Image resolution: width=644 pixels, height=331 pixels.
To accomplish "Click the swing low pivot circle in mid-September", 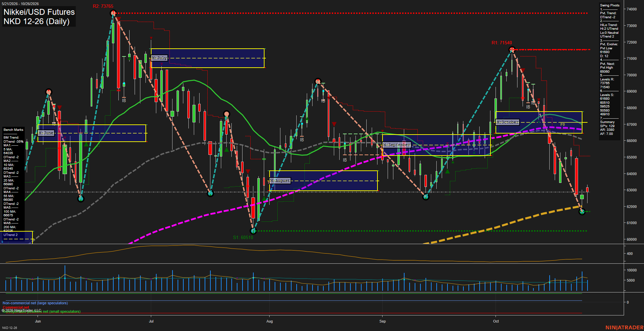I will point(426,197).
